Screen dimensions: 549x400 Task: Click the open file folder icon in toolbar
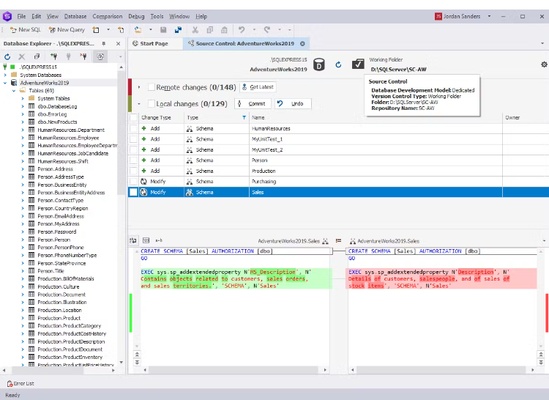pyautogui.click(x=138, y=30)
